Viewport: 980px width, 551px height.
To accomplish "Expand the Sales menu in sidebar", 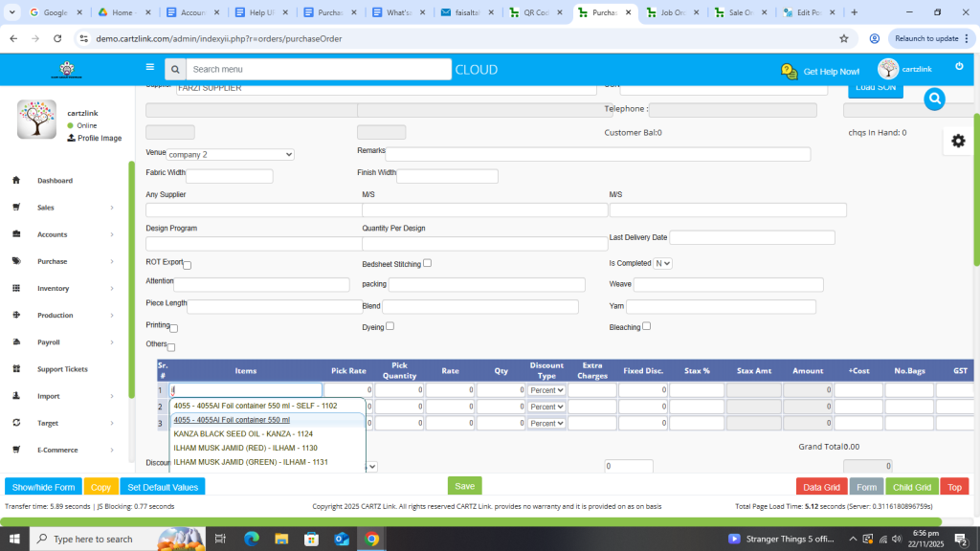I will click(63, 208).
